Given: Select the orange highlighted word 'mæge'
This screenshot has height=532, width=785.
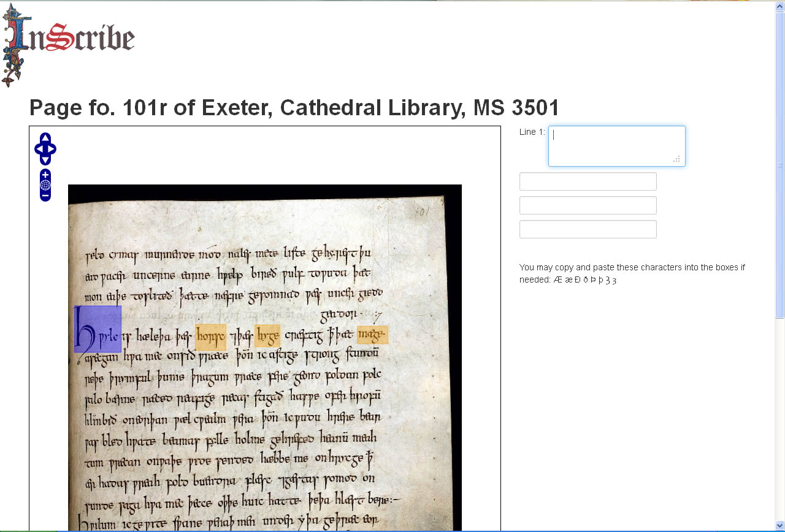Looking at the screenshot, I should tap(372, 335).
